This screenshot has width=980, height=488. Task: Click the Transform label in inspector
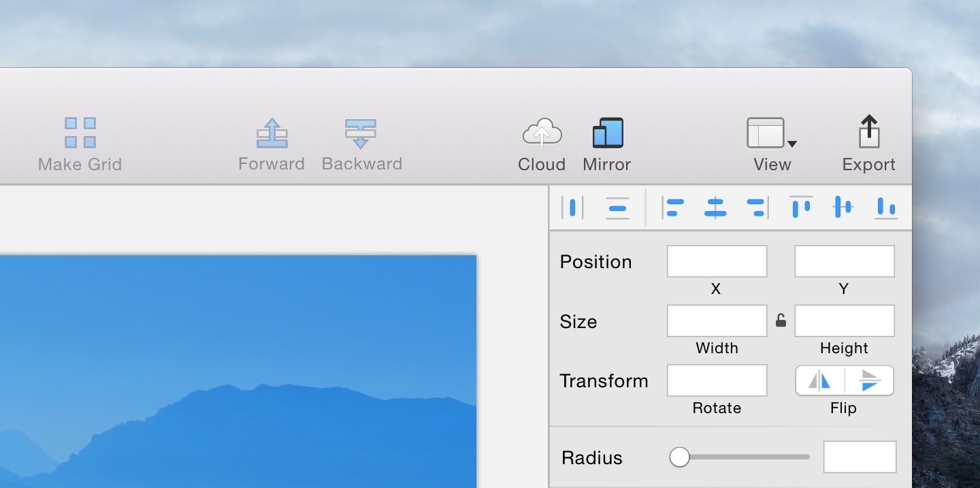point(604,380)
